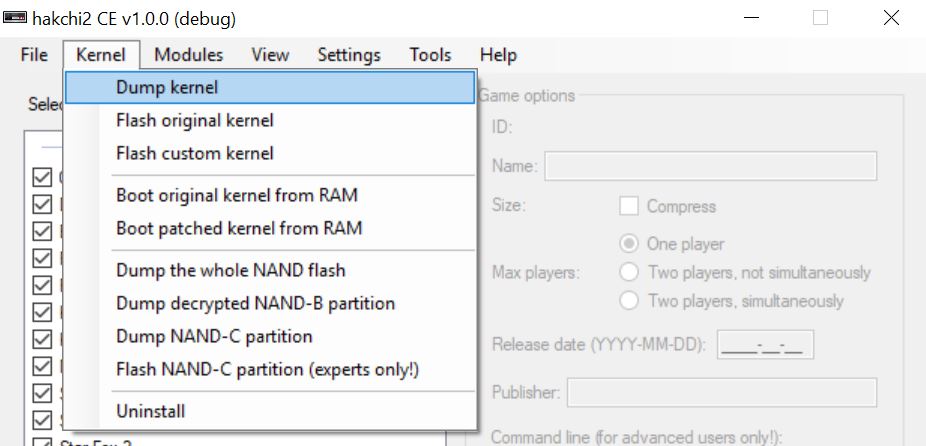Open the Modules menu

(x=188, y=55)
